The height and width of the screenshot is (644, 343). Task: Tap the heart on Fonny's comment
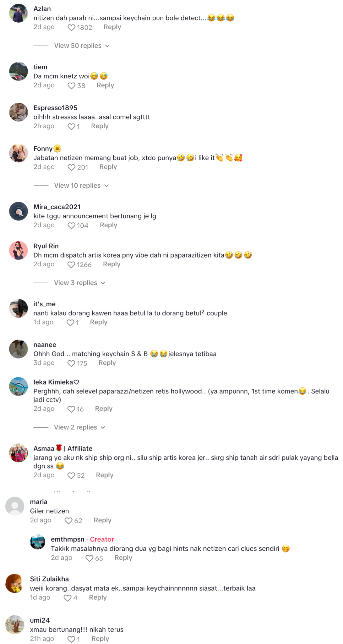click(x=71, y=168)
